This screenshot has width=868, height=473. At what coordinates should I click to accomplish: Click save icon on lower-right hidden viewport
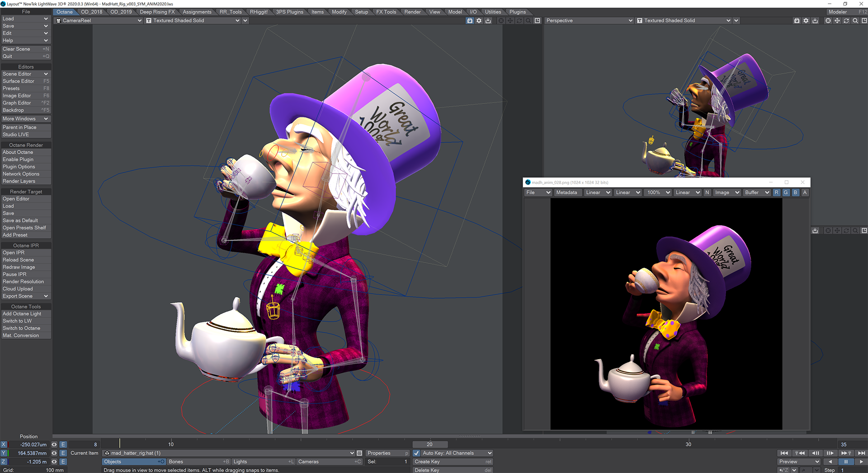815,230
